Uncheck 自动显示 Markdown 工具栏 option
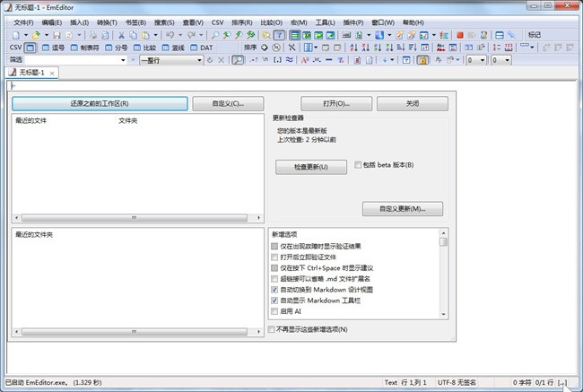The height and width of the screenshot is (392, 583). pyautogui.click(x=274, y=301)
